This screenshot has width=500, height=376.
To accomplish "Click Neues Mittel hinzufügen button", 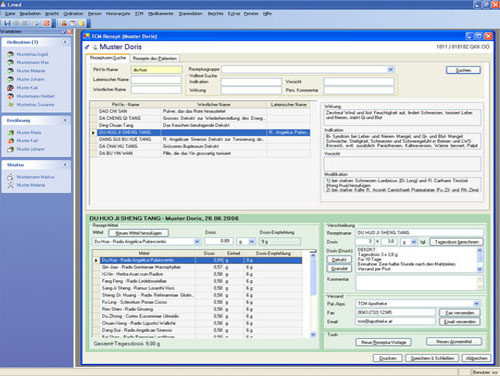I will click(x=138, y=233).
